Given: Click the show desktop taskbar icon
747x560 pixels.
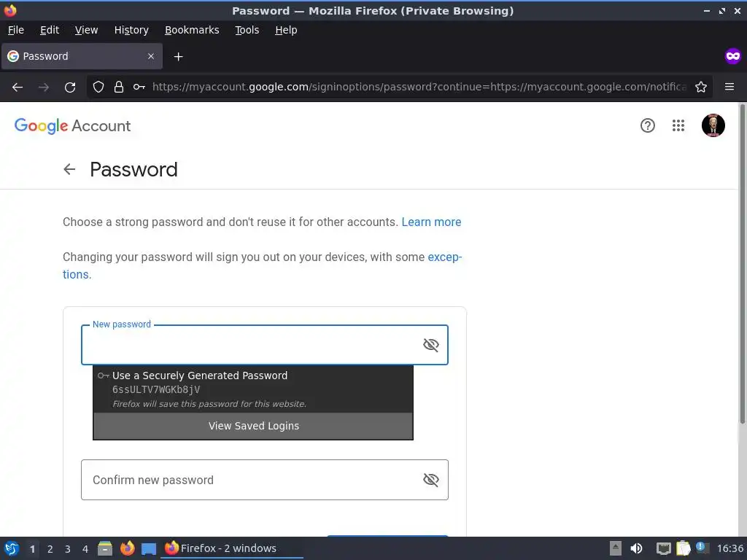Looking at the screenshot, I should [x=149, y=549].
